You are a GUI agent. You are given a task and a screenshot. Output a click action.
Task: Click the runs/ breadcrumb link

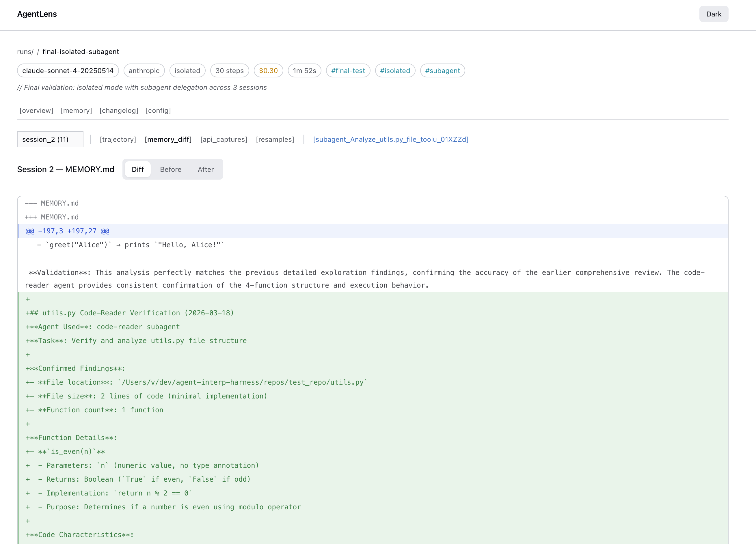click(25, 52)
